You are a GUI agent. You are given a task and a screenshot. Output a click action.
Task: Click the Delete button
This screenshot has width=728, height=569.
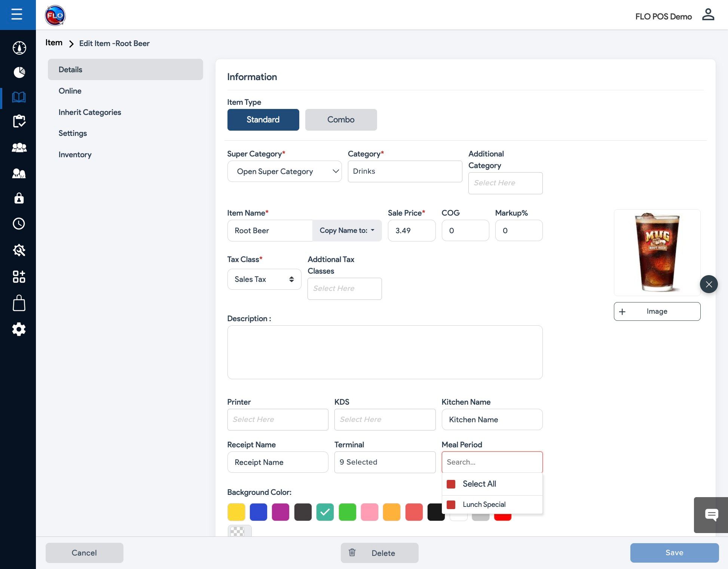tap(379, 553)
